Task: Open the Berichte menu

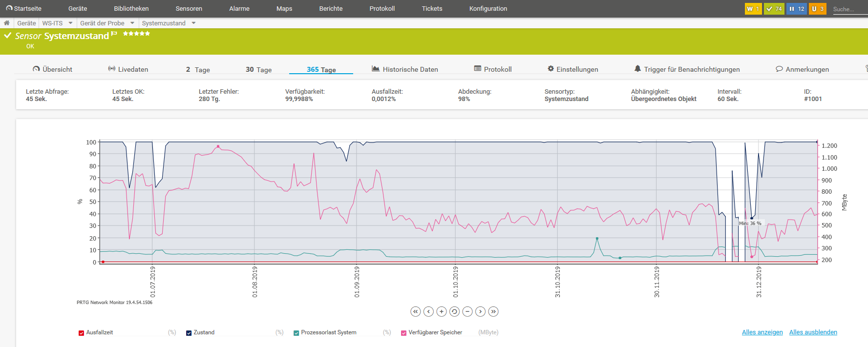Action: [331, 9]
